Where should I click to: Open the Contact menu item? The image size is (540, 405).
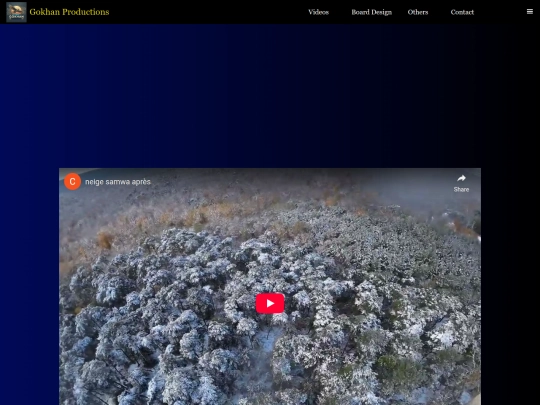tap(462, 12)
